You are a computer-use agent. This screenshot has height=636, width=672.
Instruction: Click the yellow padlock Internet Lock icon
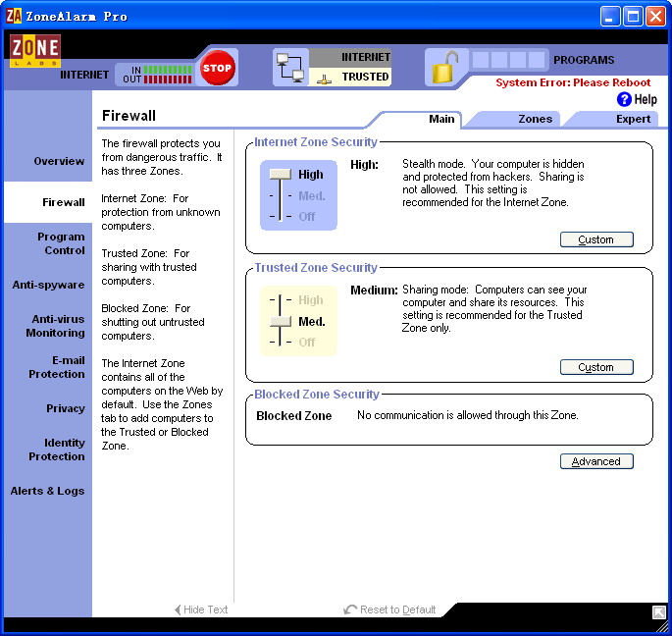[x=445, y=68]
